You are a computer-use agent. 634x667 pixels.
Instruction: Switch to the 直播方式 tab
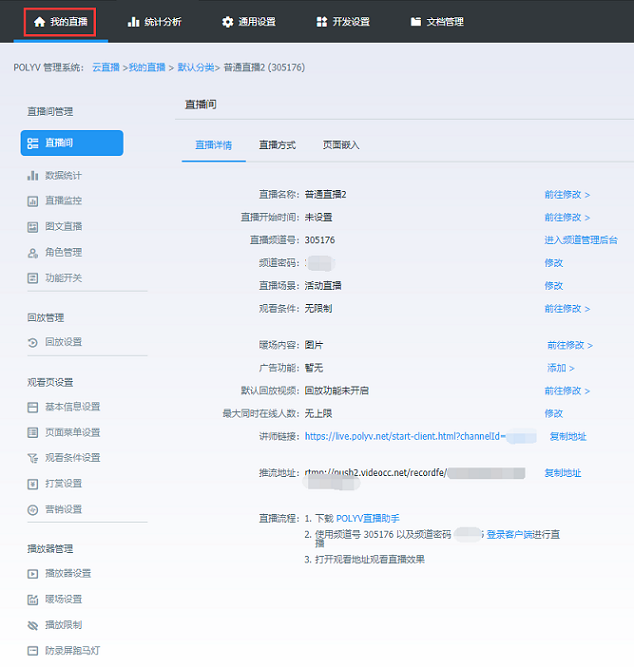277,145
